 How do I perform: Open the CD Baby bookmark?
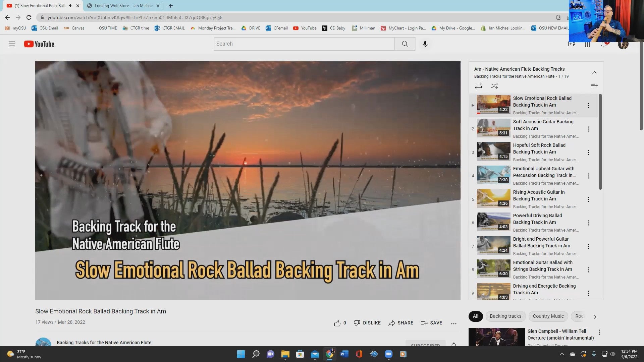pyautogui.click(x=334, y=28)
